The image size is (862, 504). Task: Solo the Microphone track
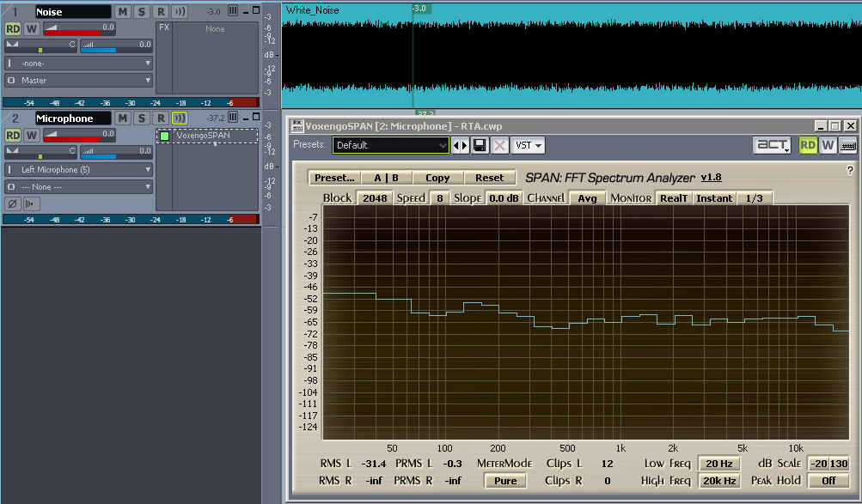(x=141, y=118)
